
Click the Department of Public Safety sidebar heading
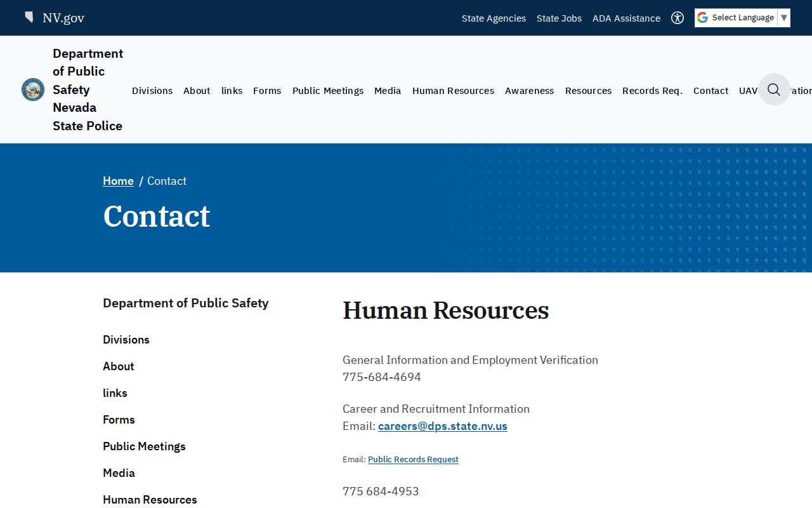[186, 303]
